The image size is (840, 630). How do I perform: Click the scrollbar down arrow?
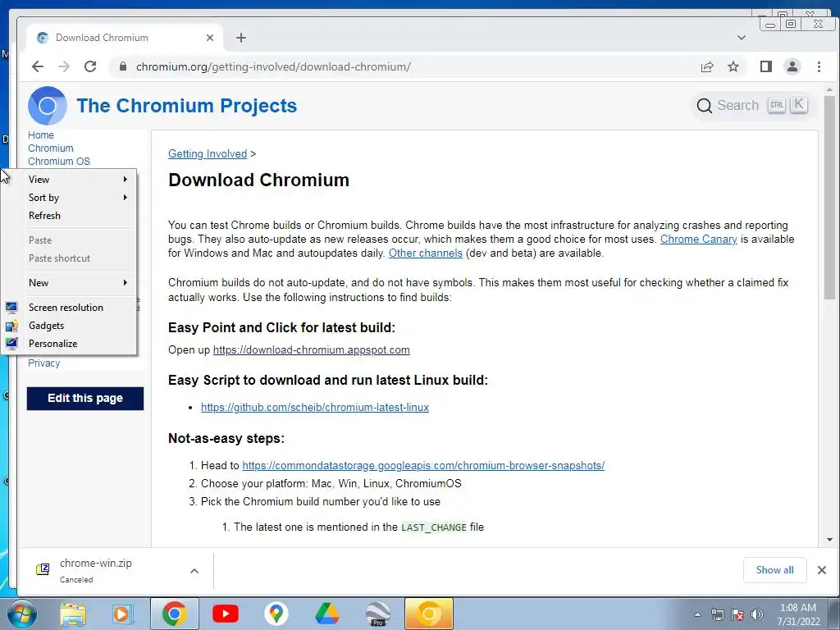[x=829, y=540]
